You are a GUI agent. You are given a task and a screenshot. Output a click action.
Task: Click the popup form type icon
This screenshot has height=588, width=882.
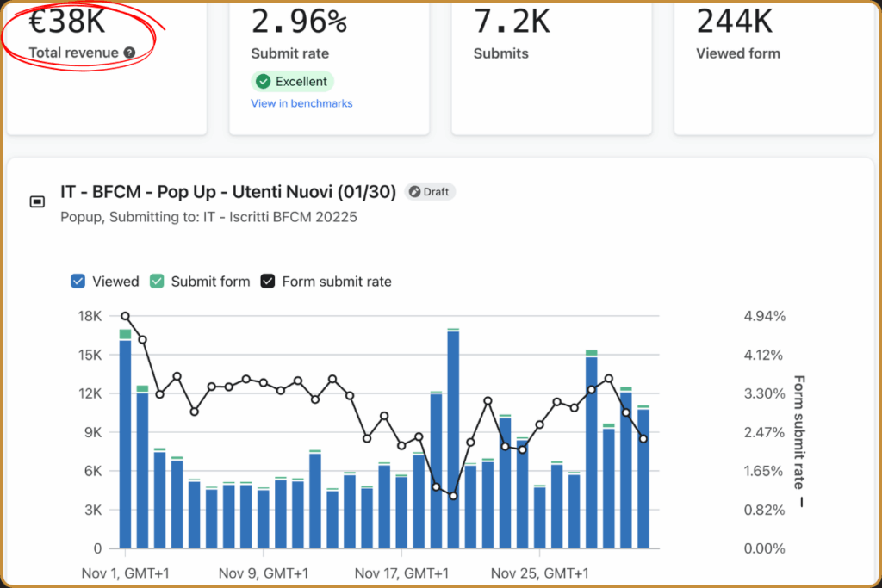click(37, 201)
